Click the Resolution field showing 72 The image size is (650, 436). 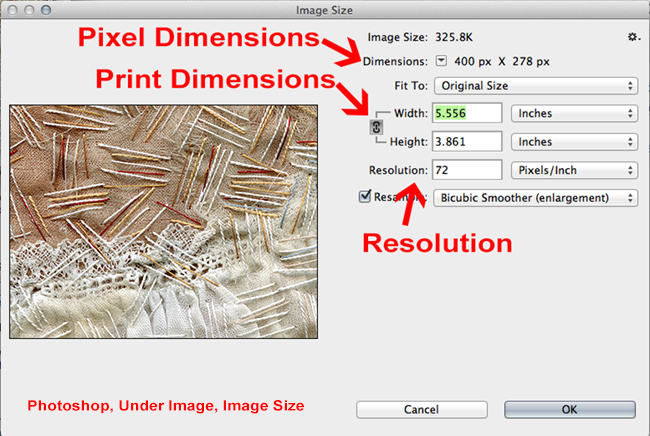click(x=466, y=170)
